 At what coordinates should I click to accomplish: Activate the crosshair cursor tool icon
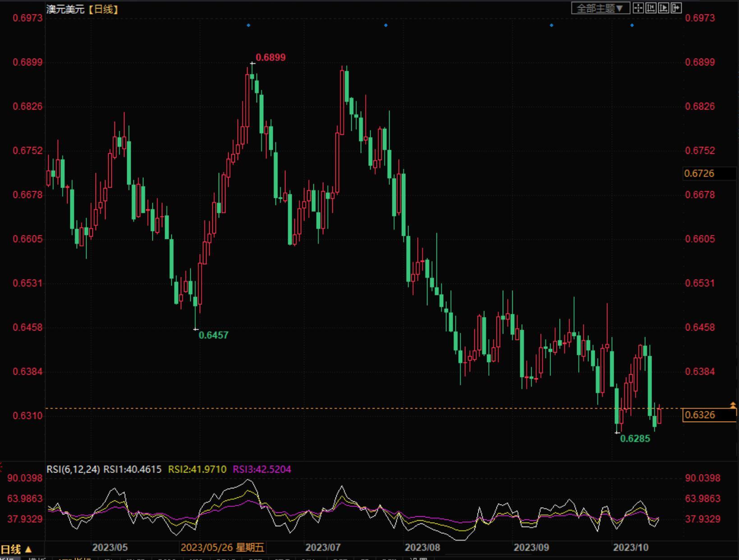638,8
